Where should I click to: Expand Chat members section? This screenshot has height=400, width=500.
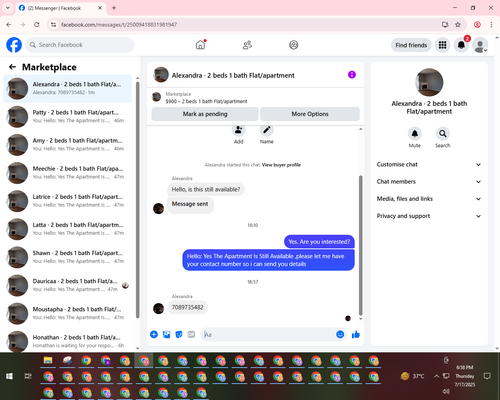click(x=429, y=182)
